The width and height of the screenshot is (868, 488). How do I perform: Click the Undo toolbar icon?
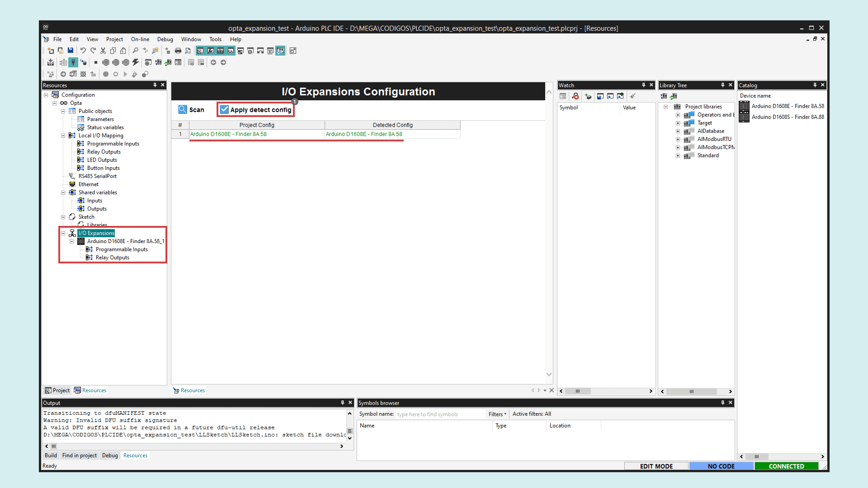click(83, 51)
